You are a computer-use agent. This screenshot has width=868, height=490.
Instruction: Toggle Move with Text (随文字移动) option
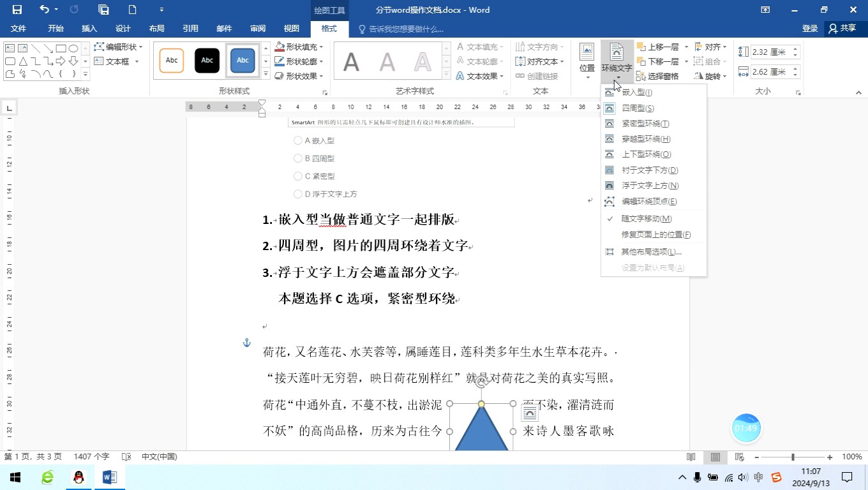coord(654,218)
